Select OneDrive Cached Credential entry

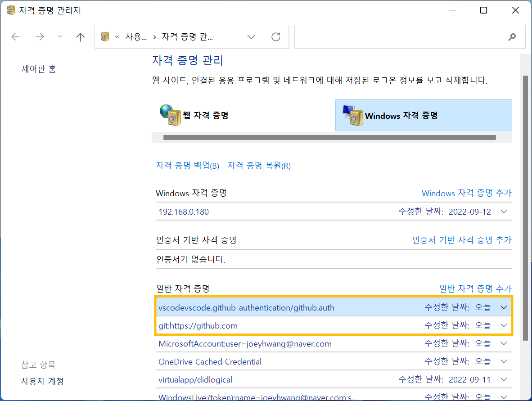[x=334, y=361]
